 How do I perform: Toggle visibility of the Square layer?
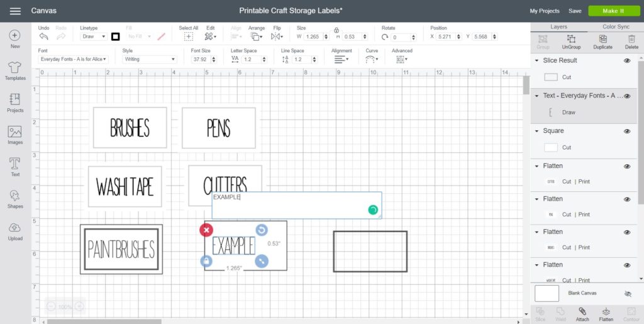tap(627, 131)
